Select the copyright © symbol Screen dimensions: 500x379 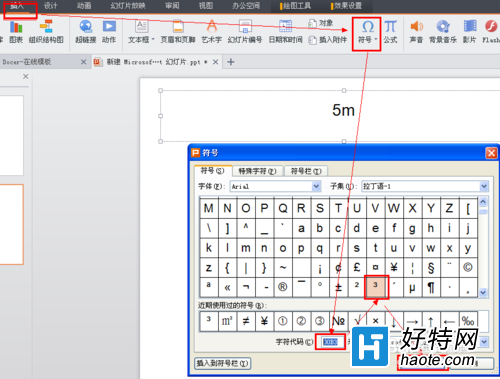[468, 267]
